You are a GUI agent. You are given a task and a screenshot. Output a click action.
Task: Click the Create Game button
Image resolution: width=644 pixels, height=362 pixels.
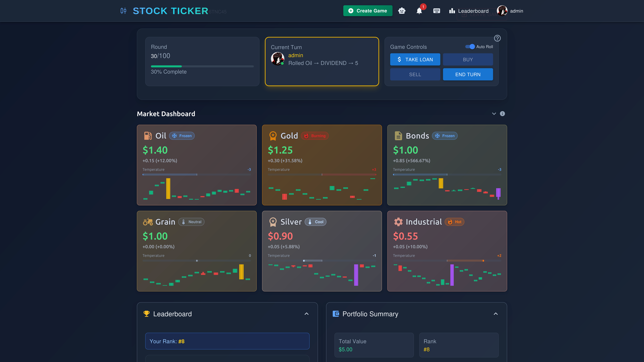tap(368, 11)
